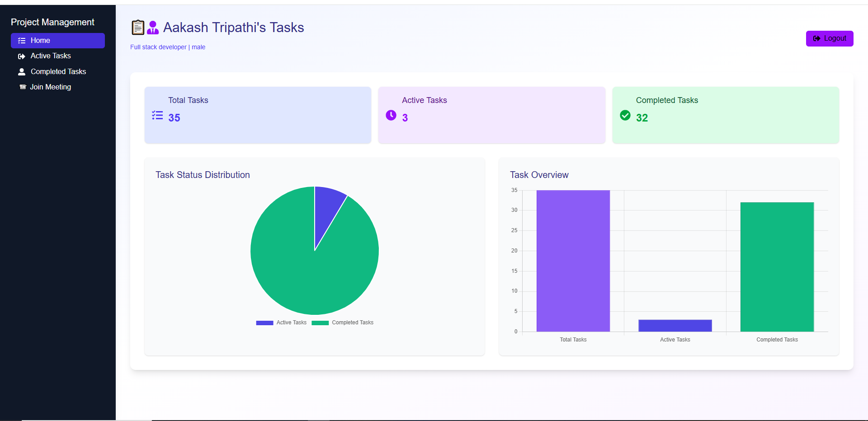The width and height of the screenshot is (868, 421).
Task: Click the Active Tasks sidebar arrow icon
Action: click(x=21, y=56)
